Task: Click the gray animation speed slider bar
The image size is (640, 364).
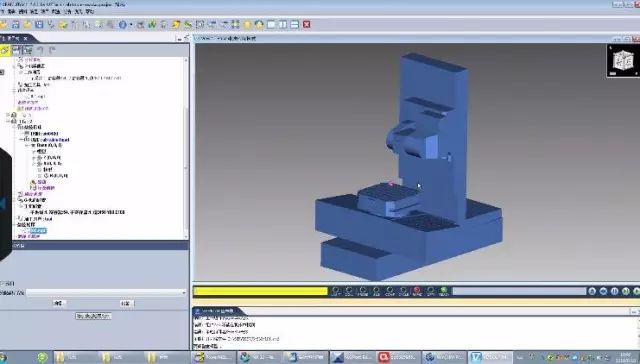Action: (519, 291)
